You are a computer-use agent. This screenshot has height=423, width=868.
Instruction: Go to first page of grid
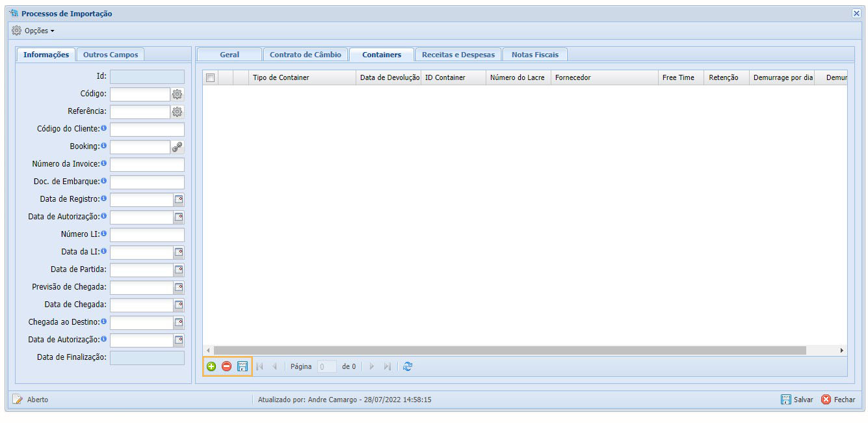(259, 366)
